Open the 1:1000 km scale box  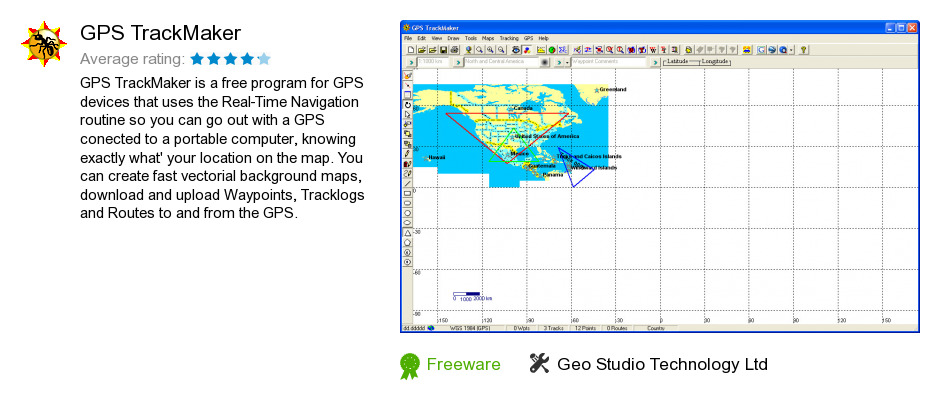coord(433,62)
